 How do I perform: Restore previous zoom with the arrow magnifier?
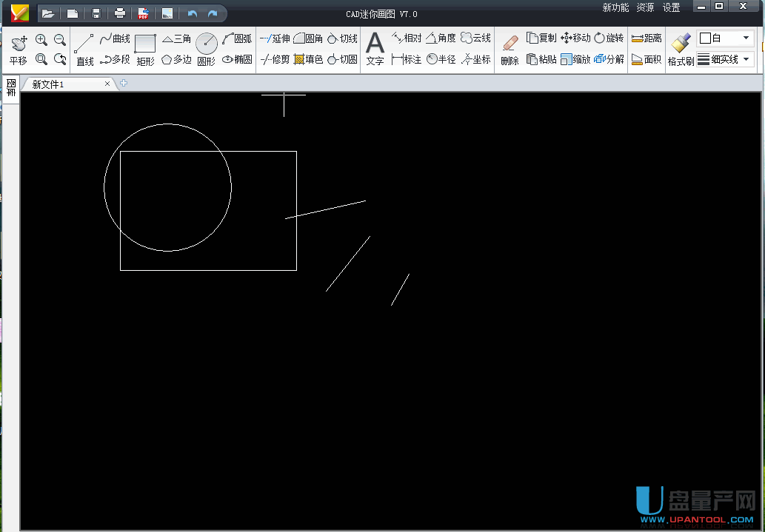(x=60, y=59)
